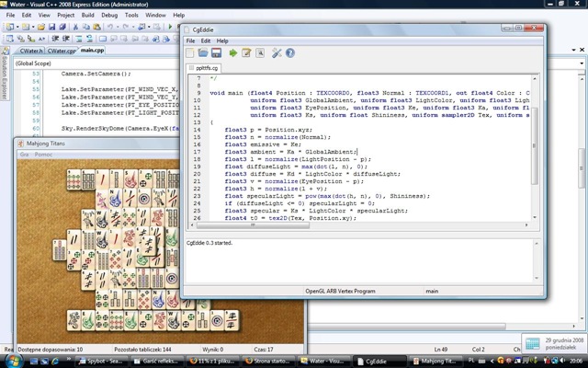Open Pomoc menu in Mahjong Titans

[43, 155]
